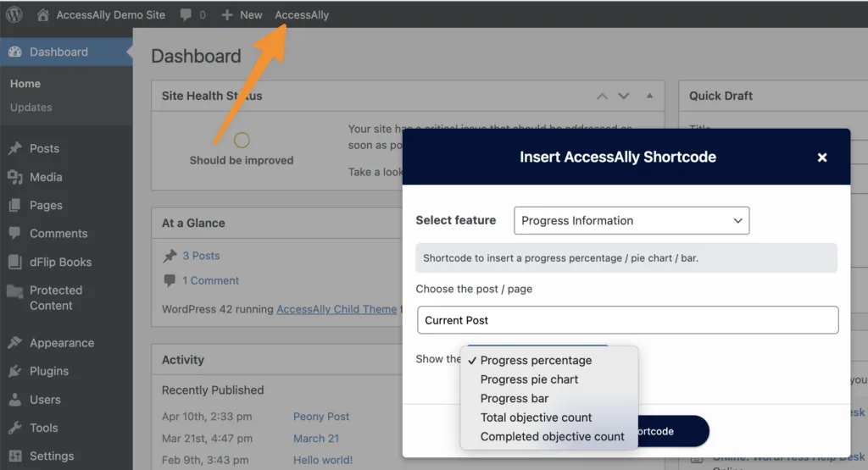Collapse the Site Health Status panel
The image size is (868, 470).
click(x=650, y=96)
